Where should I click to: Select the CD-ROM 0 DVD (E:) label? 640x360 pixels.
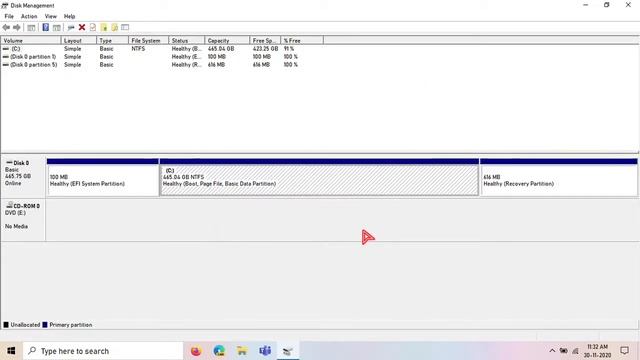click(x=23, y=220)
